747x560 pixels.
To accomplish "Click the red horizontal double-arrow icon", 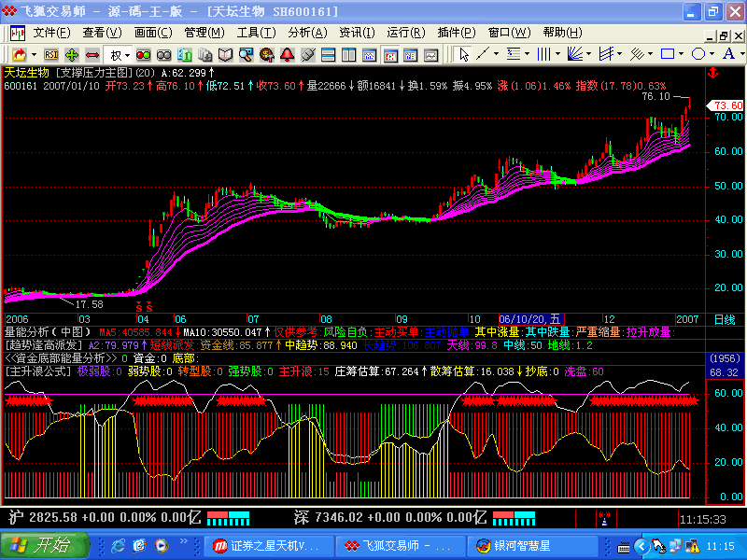I will click(92, 54).
